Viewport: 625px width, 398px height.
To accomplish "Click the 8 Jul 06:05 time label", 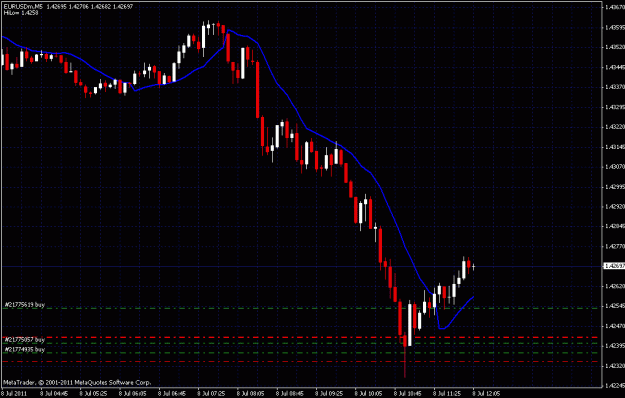I will pos(133,394).
